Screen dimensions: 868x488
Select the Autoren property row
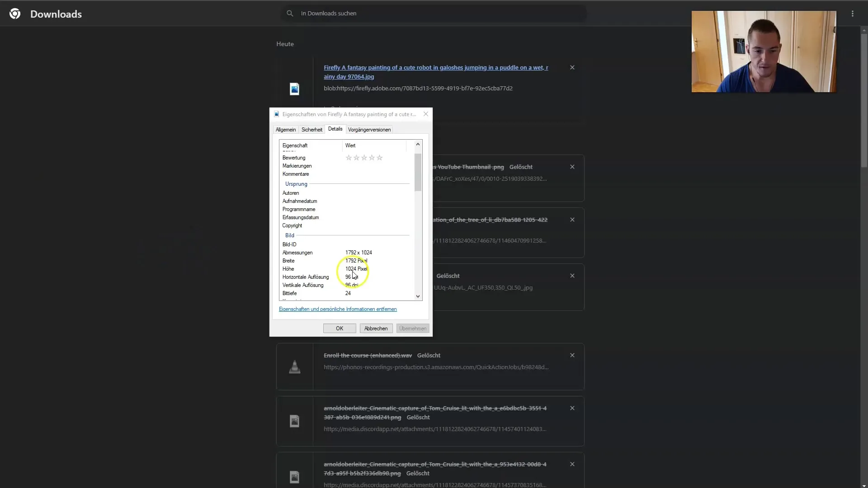(346, 193)
